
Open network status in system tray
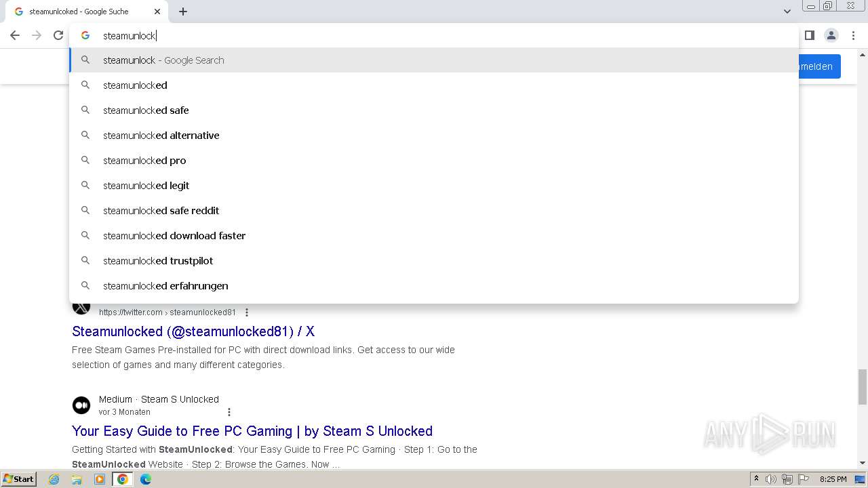(787, 479)
